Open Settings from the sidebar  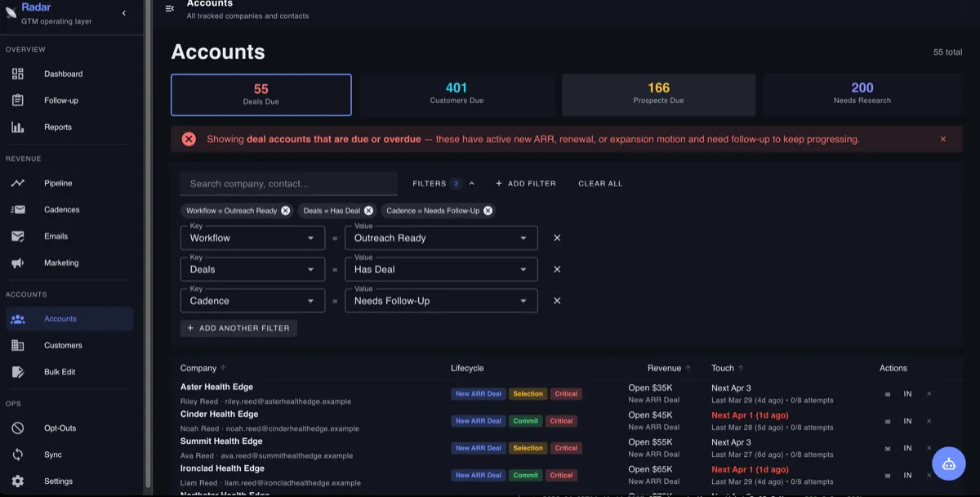coord(18,481)
